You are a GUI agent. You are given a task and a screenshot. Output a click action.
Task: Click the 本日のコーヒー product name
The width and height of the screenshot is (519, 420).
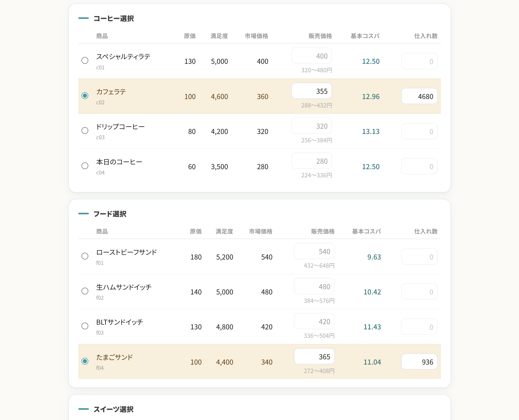click(119, 162)
